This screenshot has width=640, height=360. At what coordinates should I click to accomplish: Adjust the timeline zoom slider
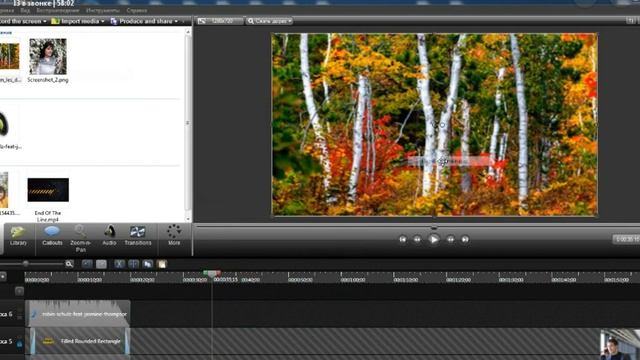25,264
